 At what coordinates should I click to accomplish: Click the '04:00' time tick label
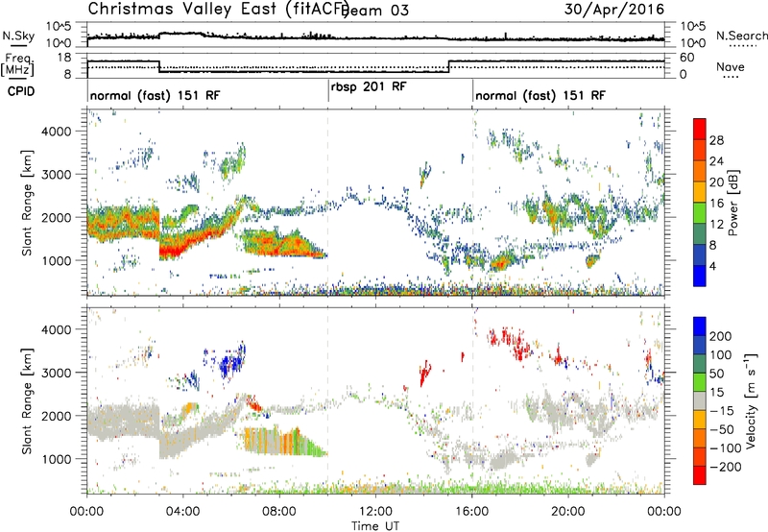(x=183, y=512)
